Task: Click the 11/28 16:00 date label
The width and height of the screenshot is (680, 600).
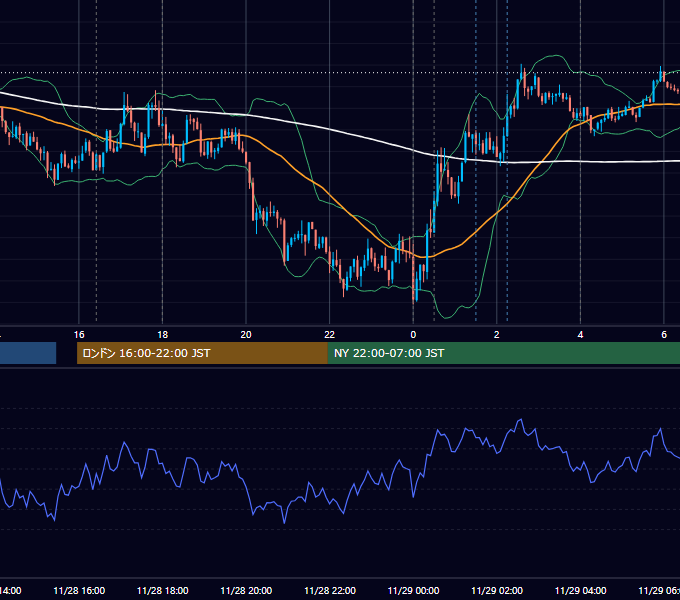Action: click(79, 590)
